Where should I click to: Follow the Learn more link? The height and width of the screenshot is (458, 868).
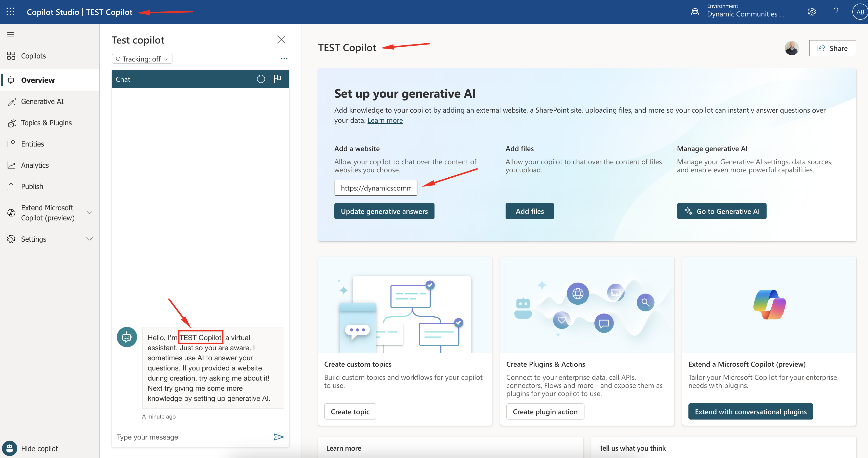pyautogui.click(x=385, y=120)
